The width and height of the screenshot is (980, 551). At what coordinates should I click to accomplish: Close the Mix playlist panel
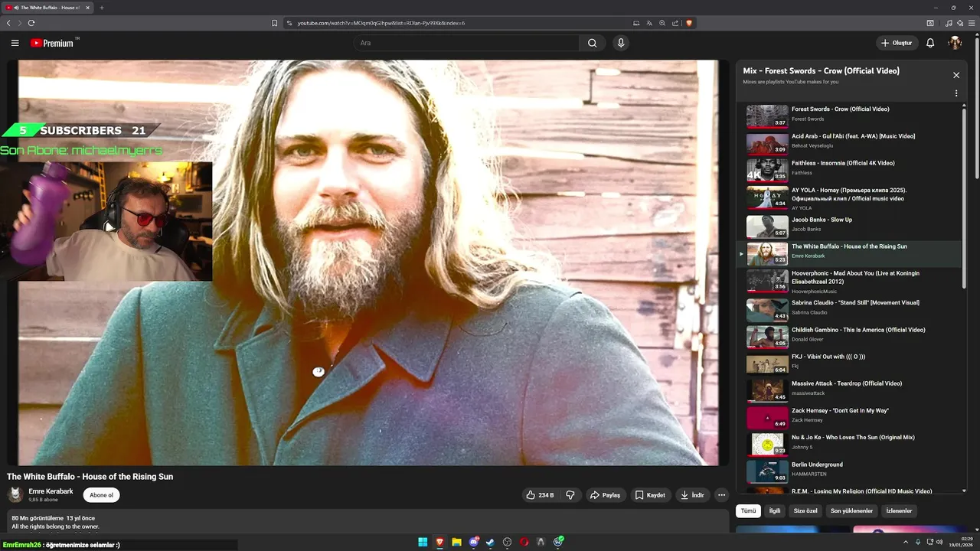956,75
